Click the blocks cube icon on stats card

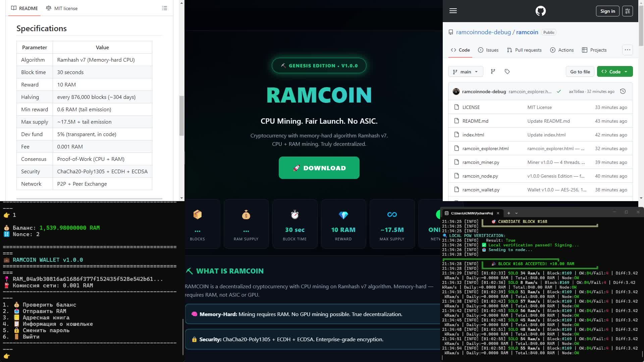tap(198, 215)
